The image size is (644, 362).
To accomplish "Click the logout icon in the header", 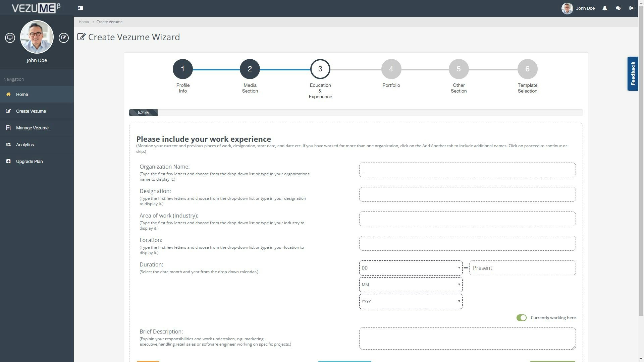I will tap(631, 8).
